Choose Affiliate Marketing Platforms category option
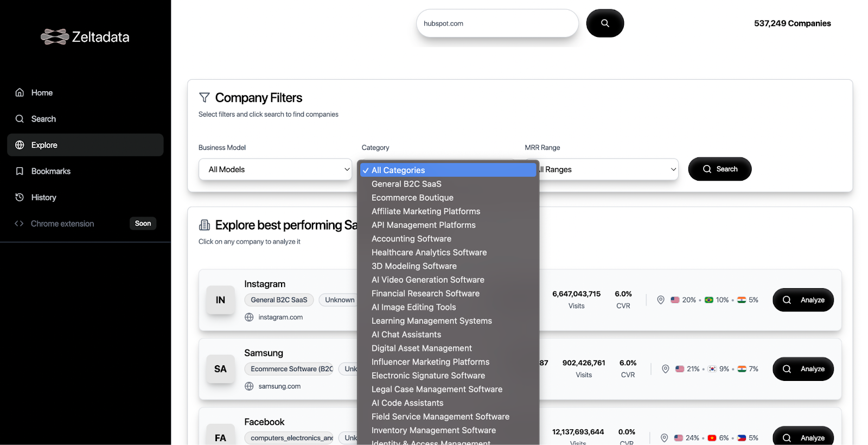This screenshot has width=868, height=445. [x=448, y=211]
